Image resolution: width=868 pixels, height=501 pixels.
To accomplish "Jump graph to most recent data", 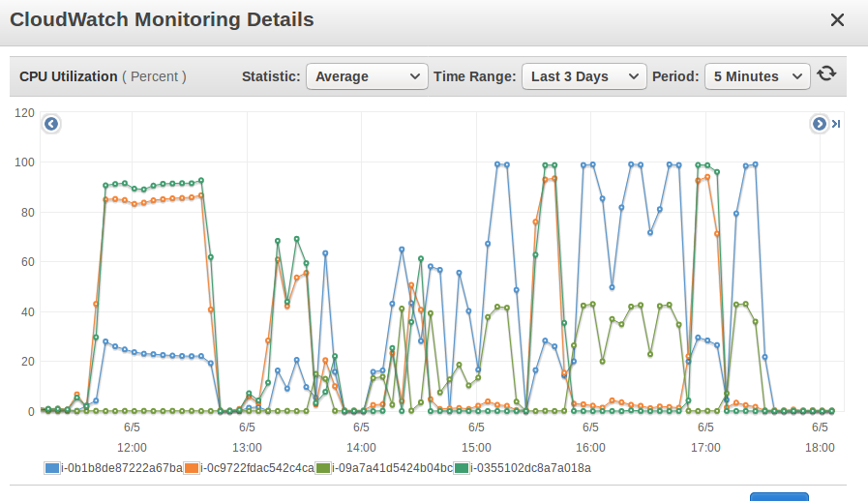I will point(836,124).
